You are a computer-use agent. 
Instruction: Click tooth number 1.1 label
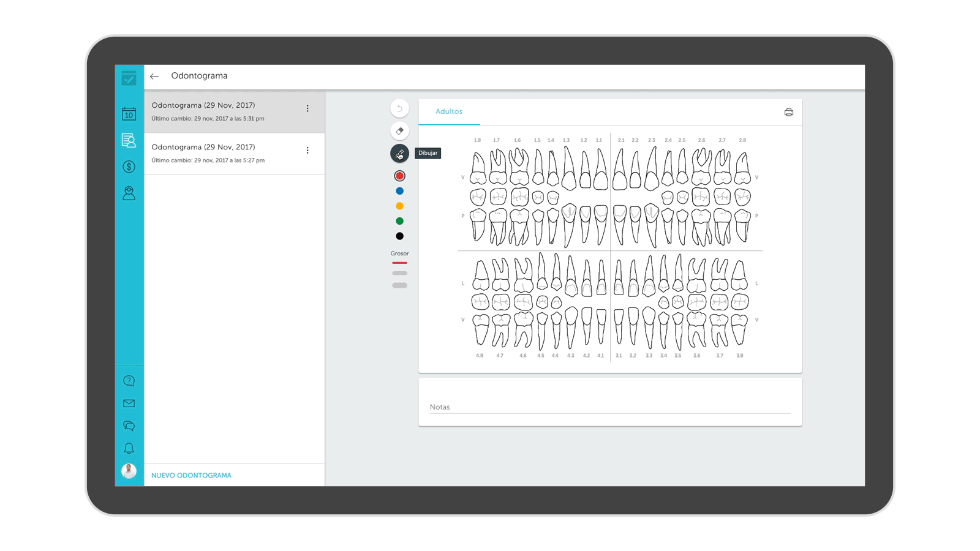point(599,140)
